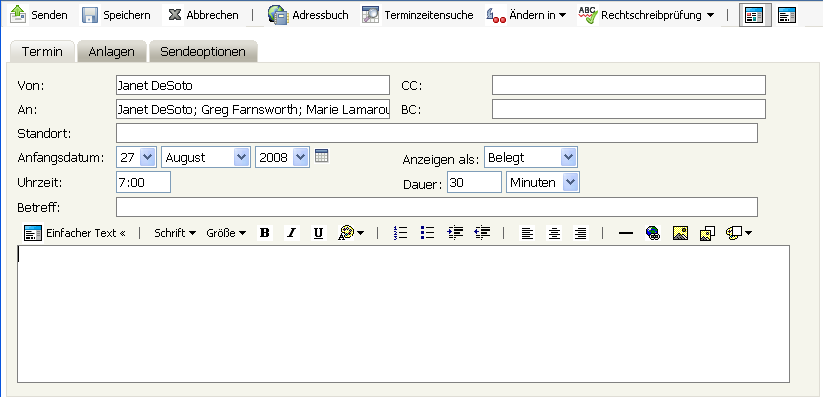This screenshot has height=397, width=823.
Task: Click inside the message body area
Action: (x=403, y=314)
